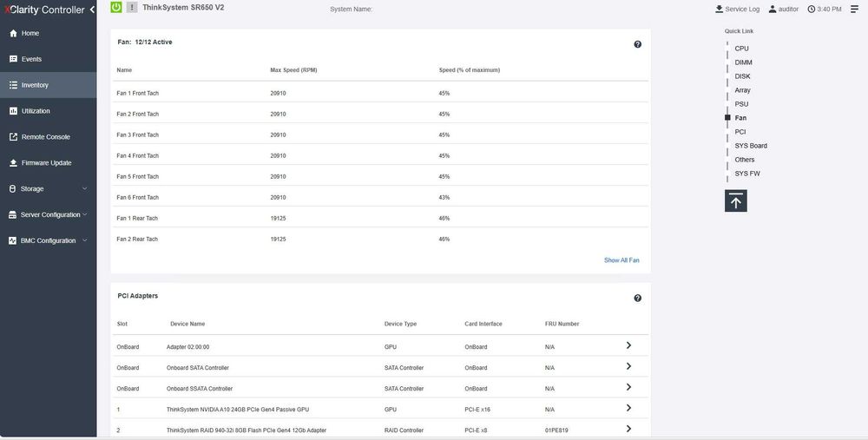Screen dimensions: 868x440
Task: Click the Fan 1 Rear Tach name
Action: [x=137, y=219]
